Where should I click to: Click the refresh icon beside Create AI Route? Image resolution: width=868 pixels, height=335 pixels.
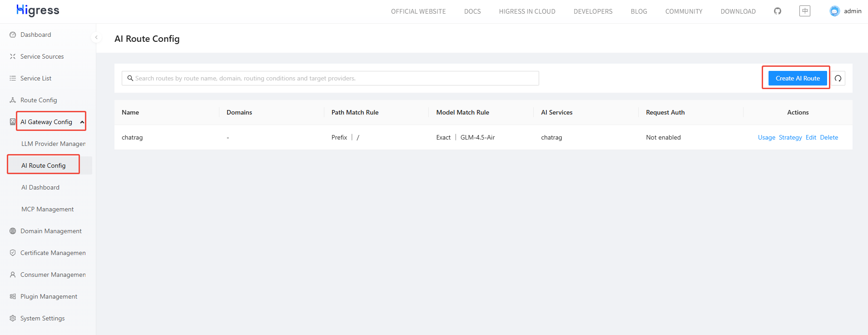click(x=838, y=78)
